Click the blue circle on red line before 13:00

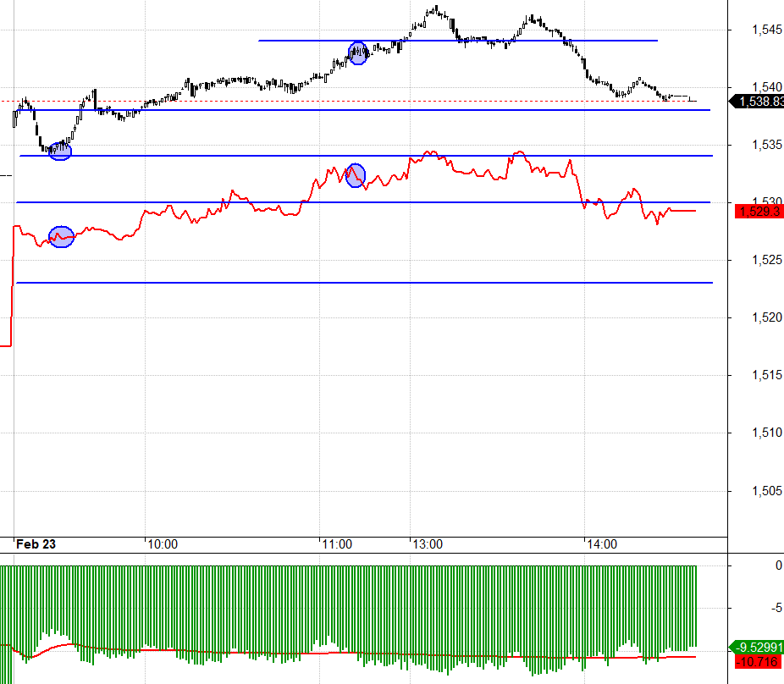click(x=356, y=175)
